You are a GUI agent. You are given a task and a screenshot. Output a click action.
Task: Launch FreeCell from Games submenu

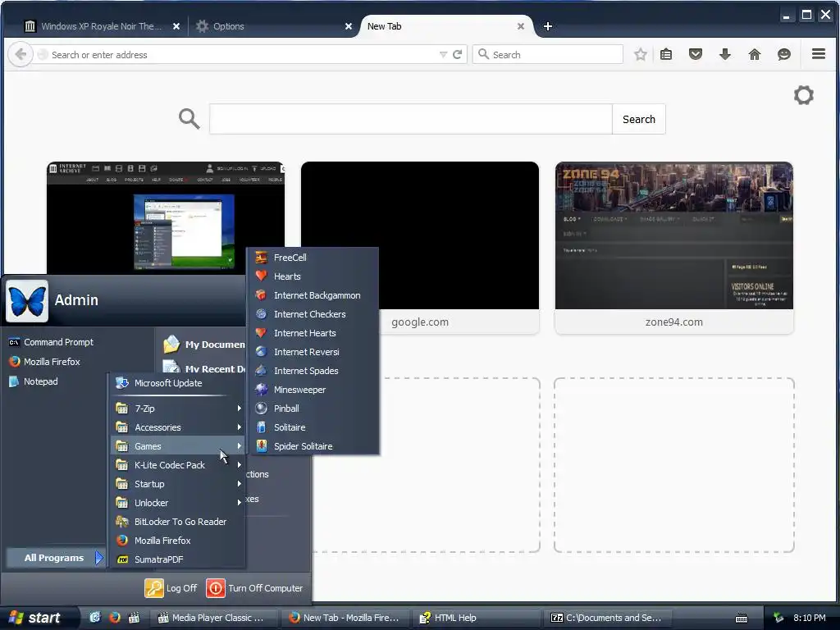coord(313,258)
